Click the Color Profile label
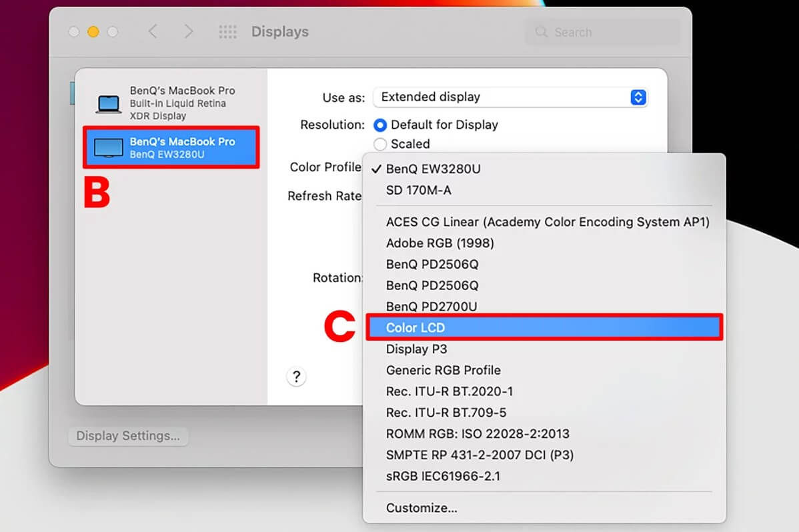The height and width of the screenshot is (532, 799). point(325,167)
